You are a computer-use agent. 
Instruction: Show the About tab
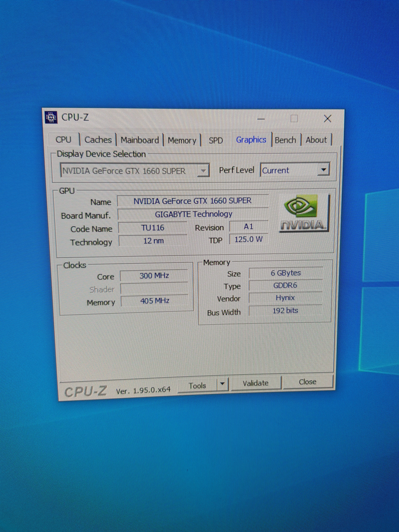click(316, 140)
